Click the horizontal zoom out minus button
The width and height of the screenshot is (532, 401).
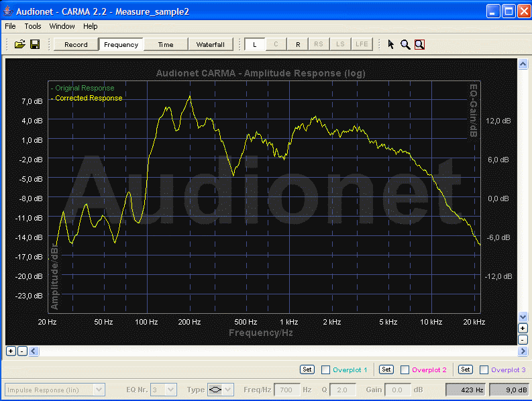tap(22, 351)
